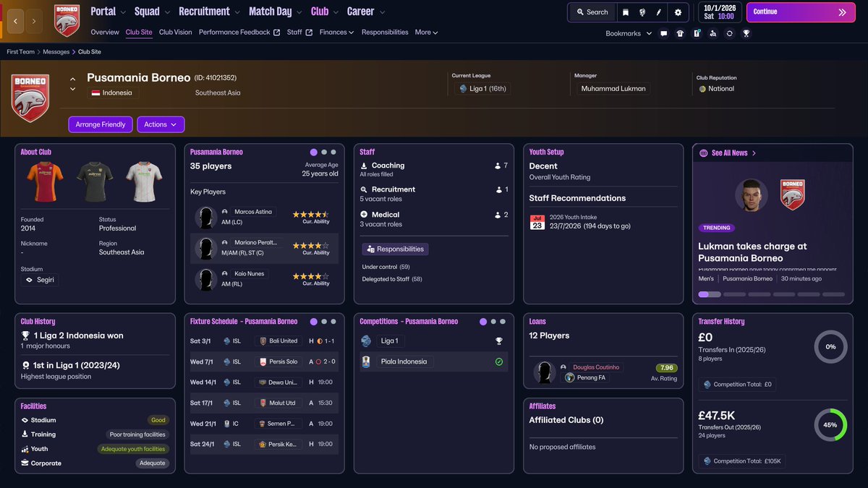Select the pencil edit icon in top bar
Viewport: 868px width, 488px height.
point(659,12)
